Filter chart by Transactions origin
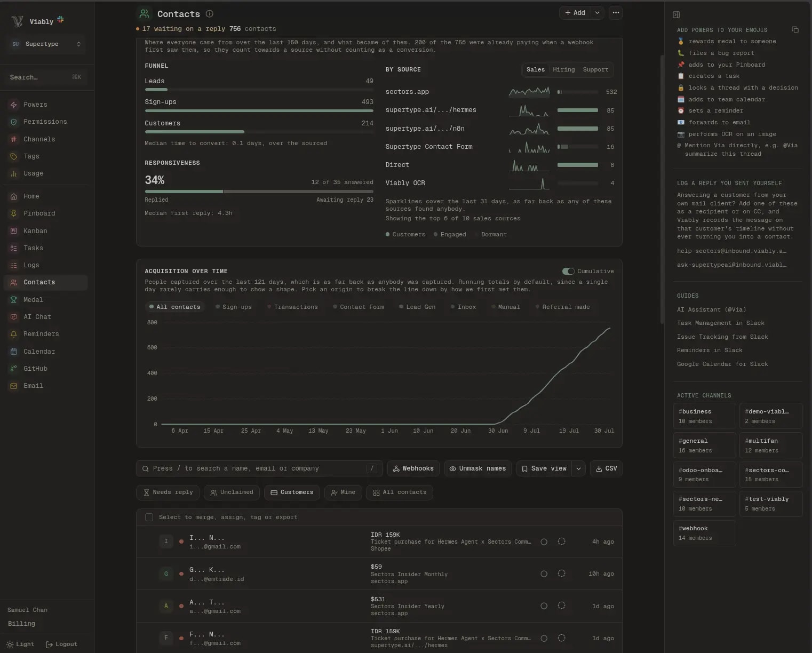Viewport: 812px width, 653px height. (292, 307)
